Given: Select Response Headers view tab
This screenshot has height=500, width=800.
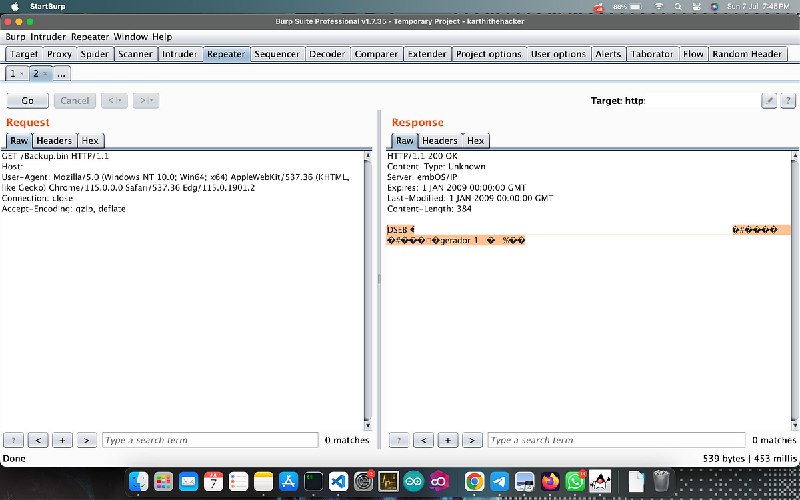Looking at the screenshot, I should 440,141.
